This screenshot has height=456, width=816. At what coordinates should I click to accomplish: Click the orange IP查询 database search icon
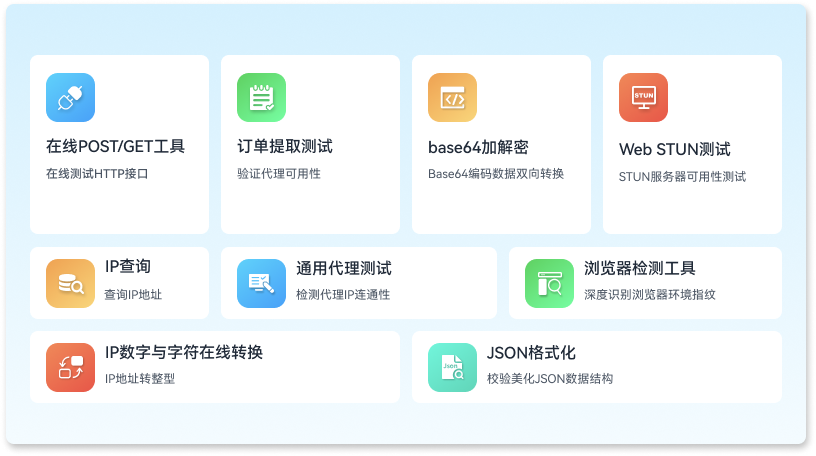[70, 283]
